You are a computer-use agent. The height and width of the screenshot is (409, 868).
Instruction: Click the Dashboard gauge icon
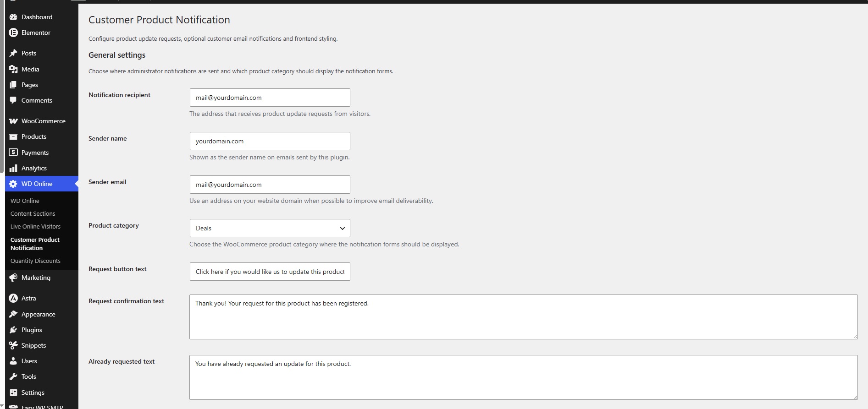(13, 17)
